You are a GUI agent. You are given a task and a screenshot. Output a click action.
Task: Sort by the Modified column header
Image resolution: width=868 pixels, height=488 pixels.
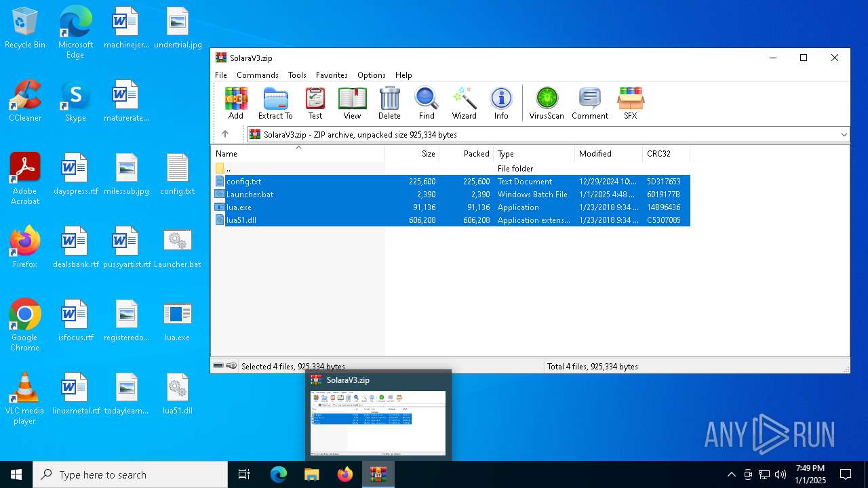tap(609, 154)
